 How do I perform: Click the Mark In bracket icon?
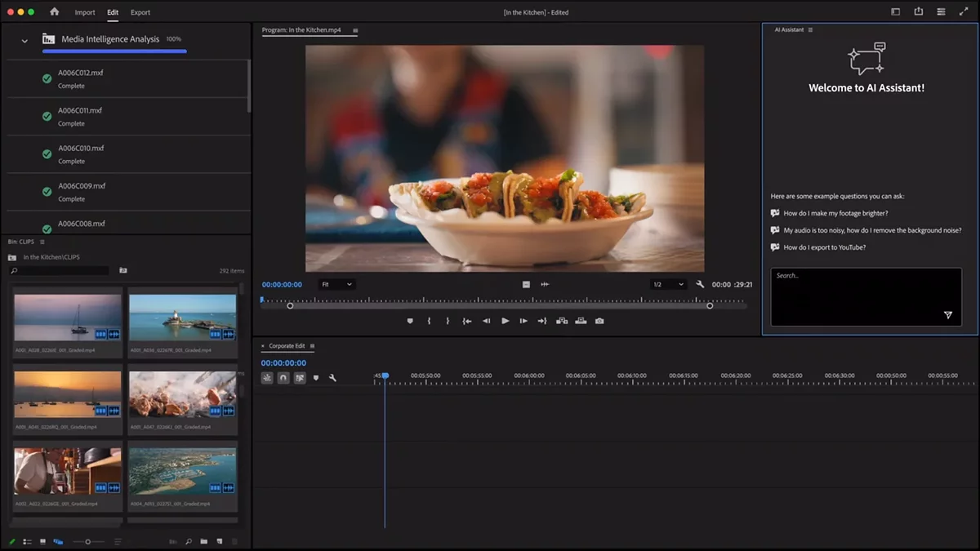pos(429,321)
